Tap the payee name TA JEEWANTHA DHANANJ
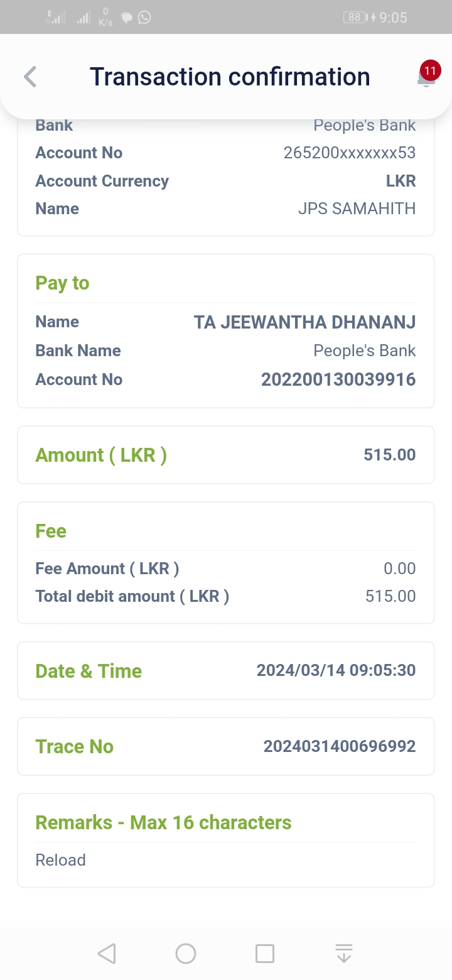This screenshot has width=452, height=980. [x=304, y=322]
